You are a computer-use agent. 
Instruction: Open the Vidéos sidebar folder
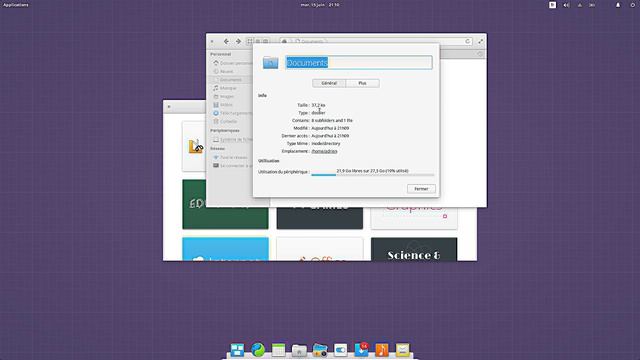pyautogui.click(x=226, y=105)
